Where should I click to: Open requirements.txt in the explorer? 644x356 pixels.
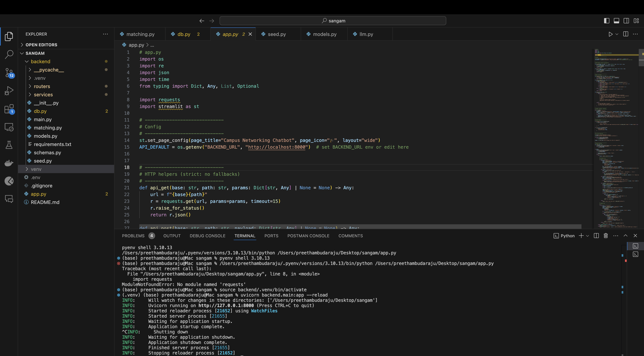click(52, 144)
